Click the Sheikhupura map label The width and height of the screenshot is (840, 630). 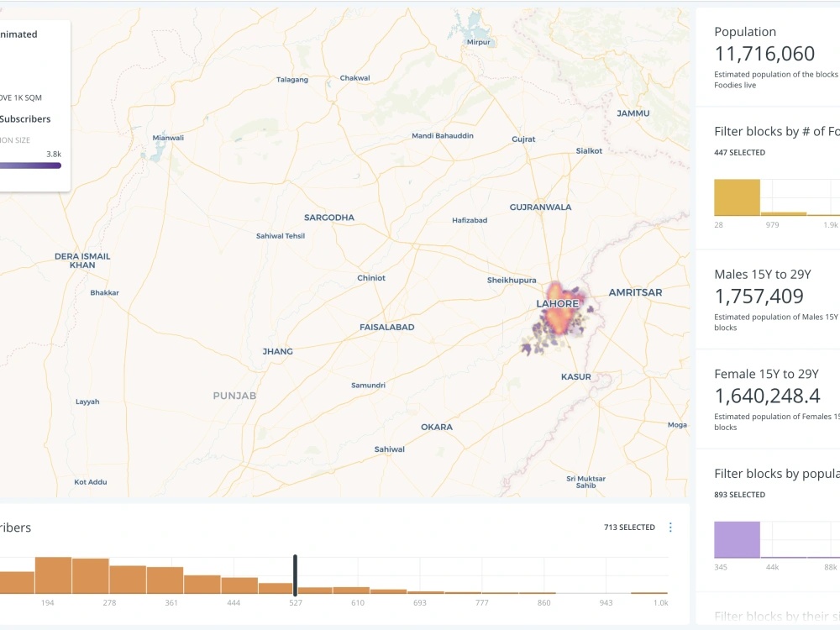[x=511, y=281]
